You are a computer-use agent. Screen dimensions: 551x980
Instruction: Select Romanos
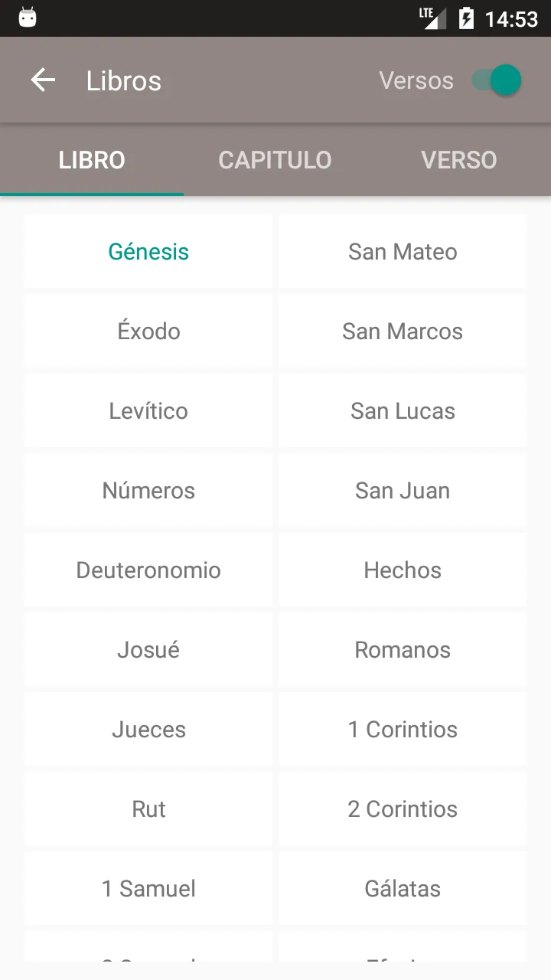(403, 650)
